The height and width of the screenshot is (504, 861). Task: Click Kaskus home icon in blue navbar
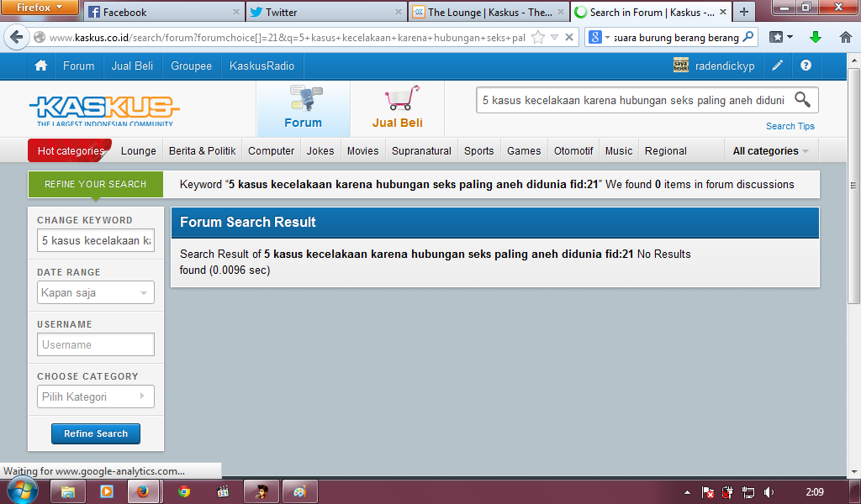click(x=40, y=66)
